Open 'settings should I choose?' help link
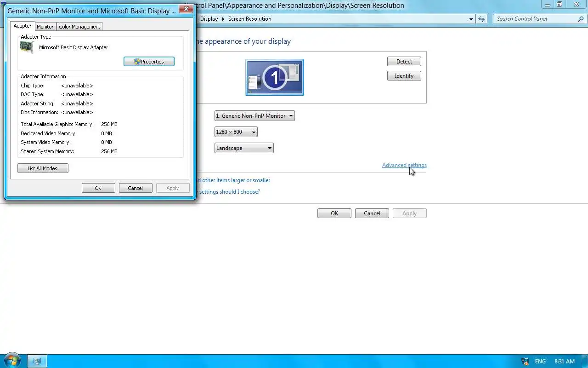 230,192
